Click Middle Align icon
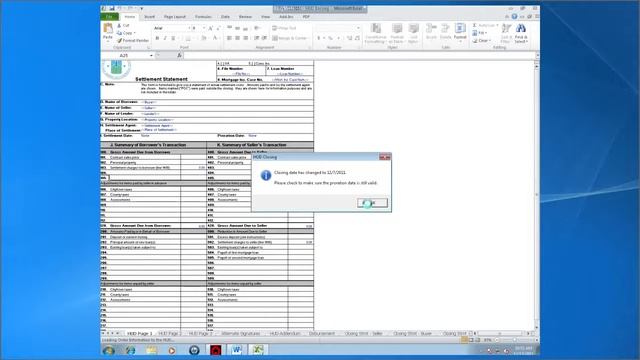 pyautogui.click(x=237, y=28)
